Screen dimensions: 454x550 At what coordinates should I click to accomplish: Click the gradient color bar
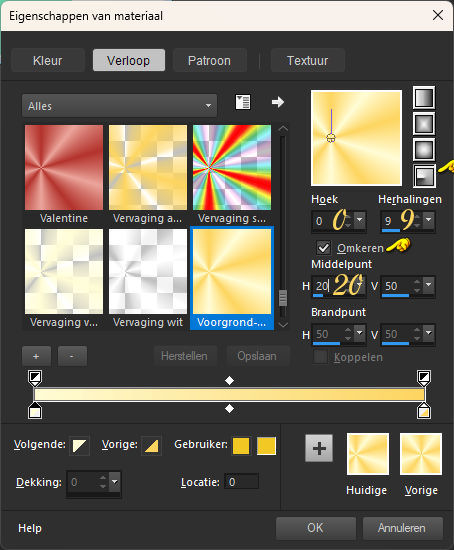(229, 394)
